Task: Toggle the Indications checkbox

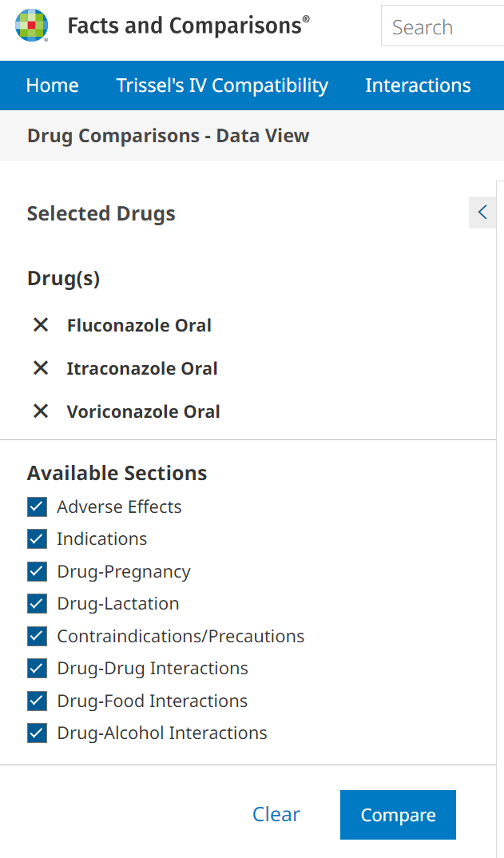Action: pyautogui.click(x=38, y=539)
